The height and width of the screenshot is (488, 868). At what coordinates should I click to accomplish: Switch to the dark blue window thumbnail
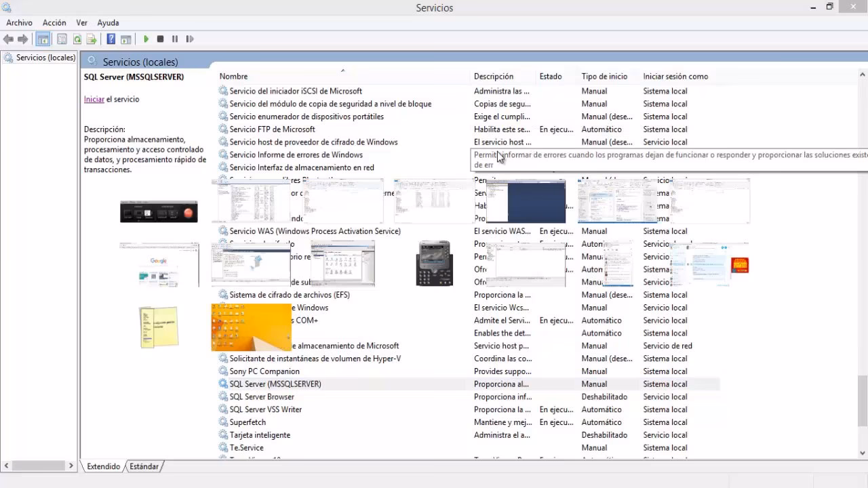coord(526,201)
